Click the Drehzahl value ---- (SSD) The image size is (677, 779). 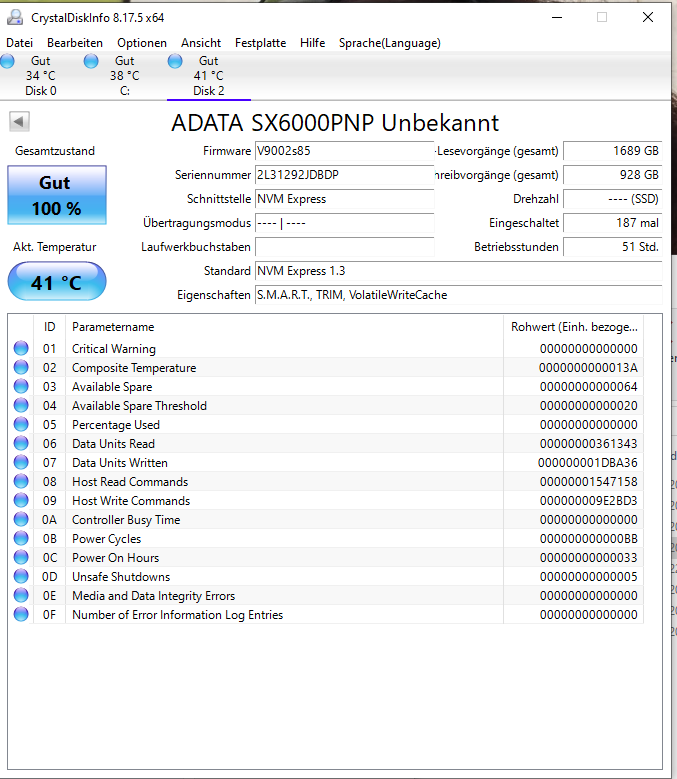pyautogui.click(x=612, y=199)
